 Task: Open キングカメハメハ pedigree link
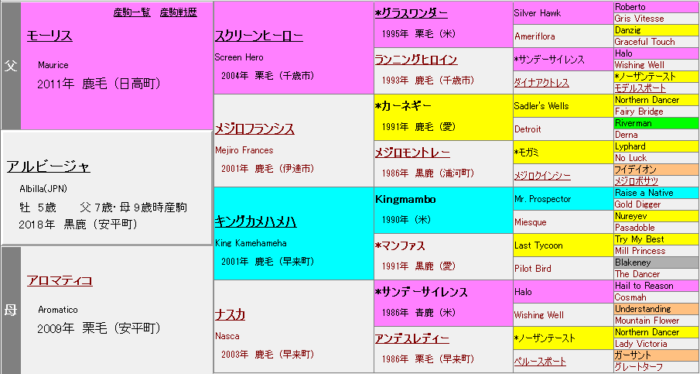click(x=256, y=222)
